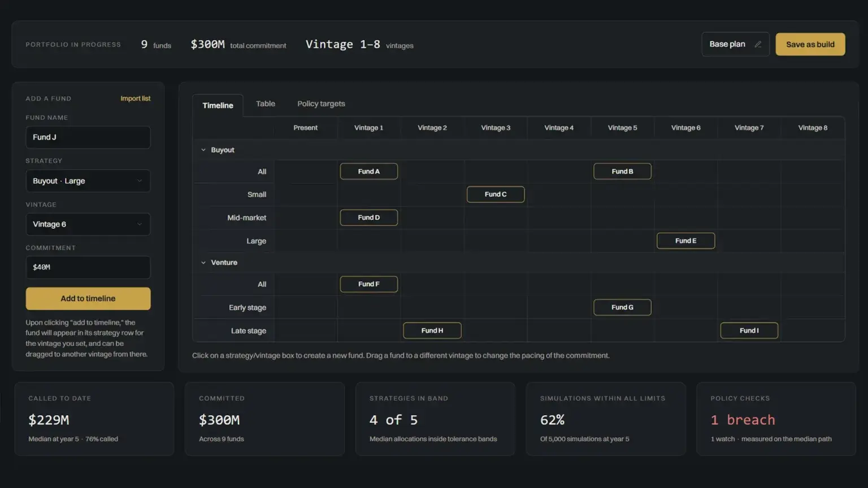Click the Vintage 1 column header
The image size is (868, 488).
[368, 128]
